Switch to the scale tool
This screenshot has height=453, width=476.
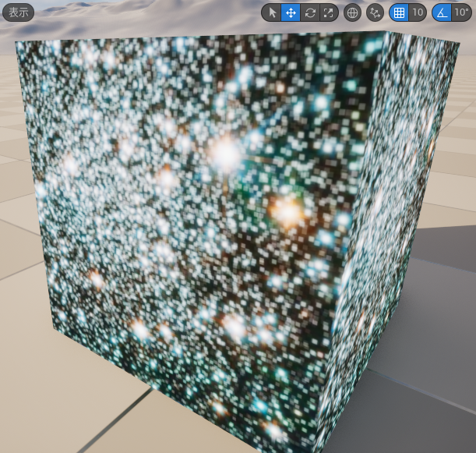pyautogui.click(x=329, y=12)
